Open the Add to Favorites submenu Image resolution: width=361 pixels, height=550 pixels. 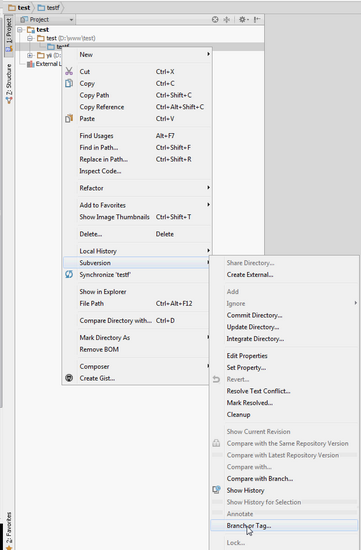pos(137,205)
